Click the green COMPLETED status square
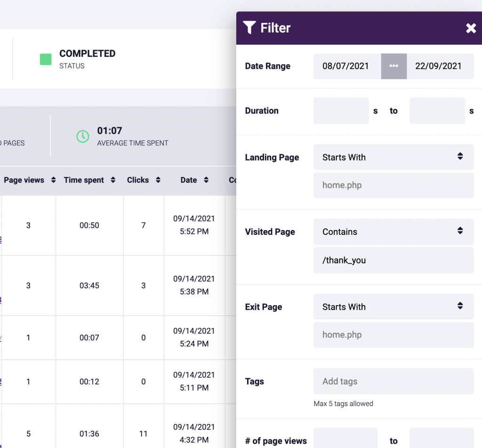Viewport: 482px width, 448px height. click(45, 59)
